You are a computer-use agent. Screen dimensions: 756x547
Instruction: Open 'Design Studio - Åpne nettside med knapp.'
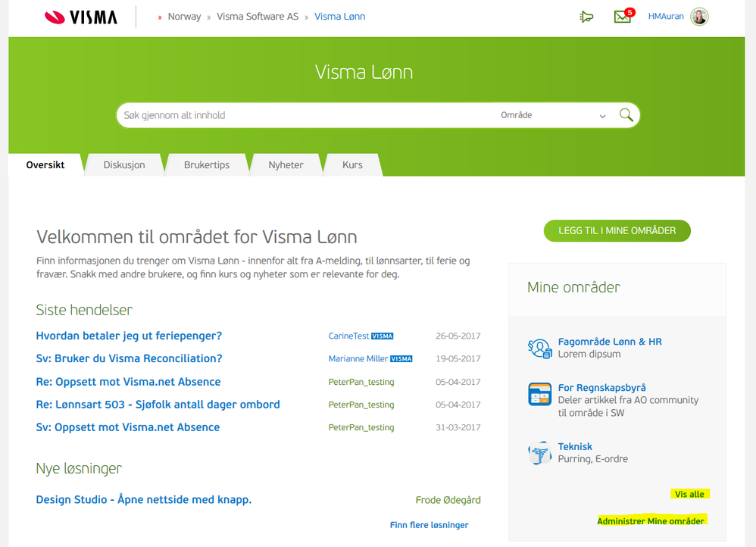coord(144,499)
